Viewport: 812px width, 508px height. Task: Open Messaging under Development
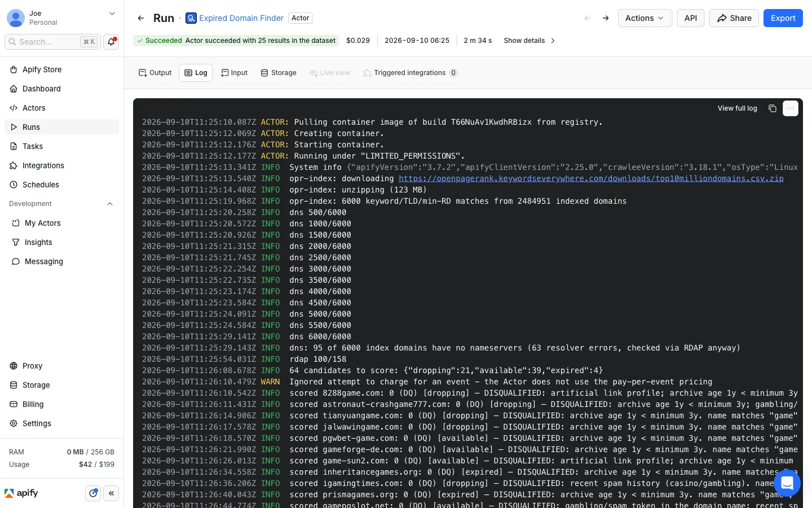point(61,261)
